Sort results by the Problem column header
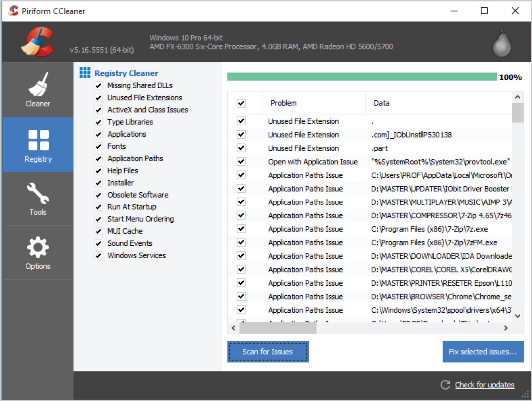Screen dimensions: 532x401 (283, 103)
